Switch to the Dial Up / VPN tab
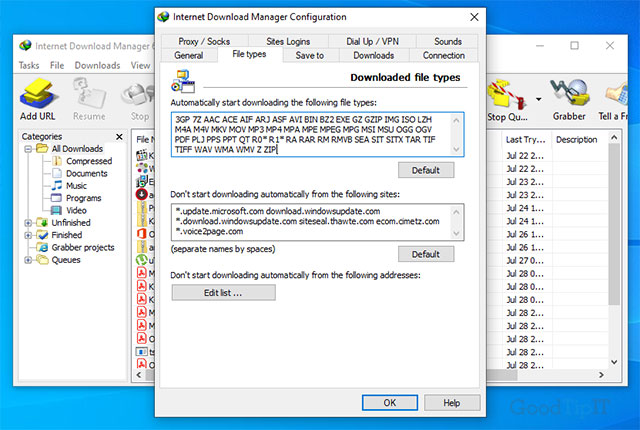640x430 pixels. [372, 42]
